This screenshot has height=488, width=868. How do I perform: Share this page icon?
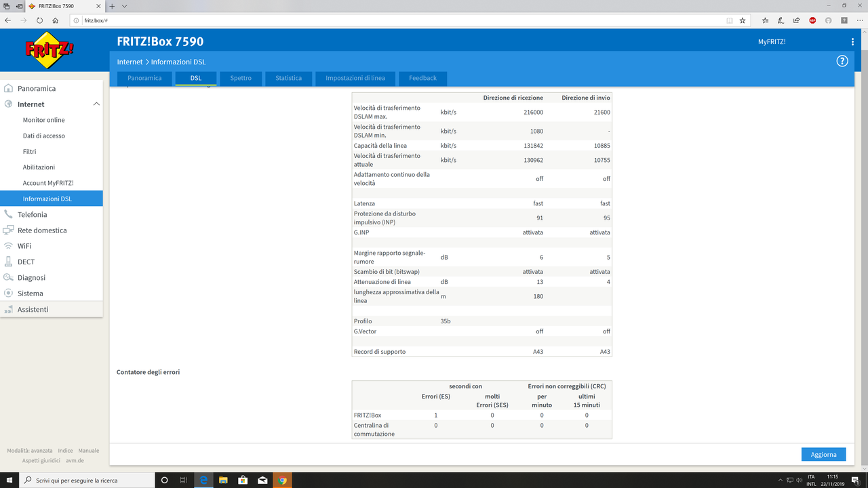point(797,20)
